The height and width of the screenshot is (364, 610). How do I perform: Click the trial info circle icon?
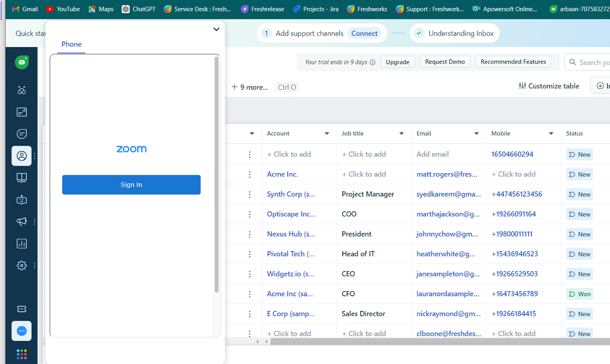click(373, 62)
